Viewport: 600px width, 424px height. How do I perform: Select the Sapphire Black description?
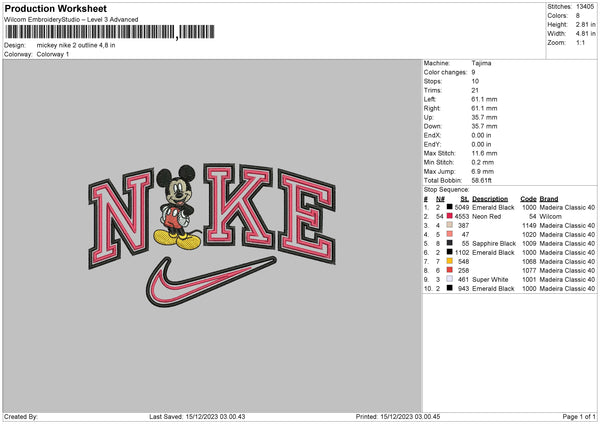pyautogui.click(x=494, y=244)
